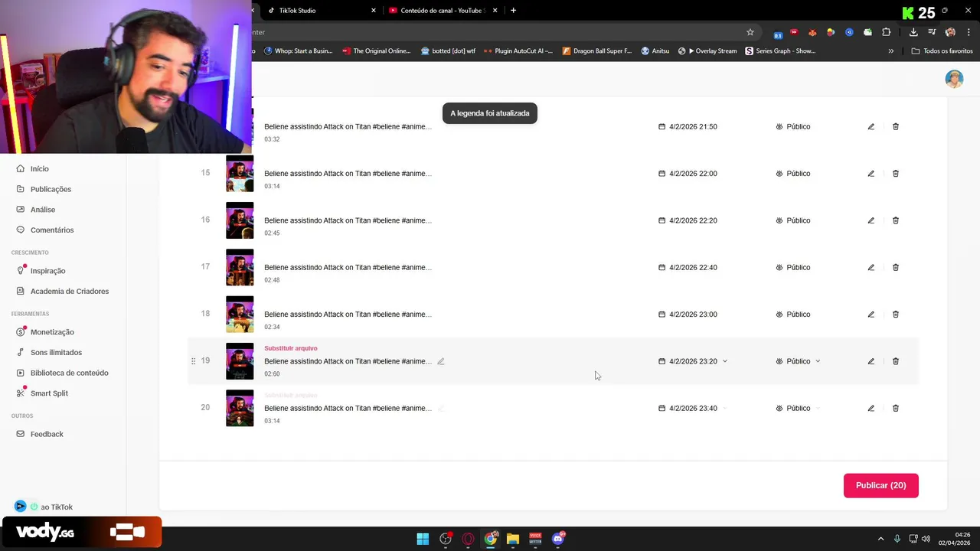Screen dimensions: 980x551
Task: Open the MetaMask fox extension
Action: pos(812,32)
